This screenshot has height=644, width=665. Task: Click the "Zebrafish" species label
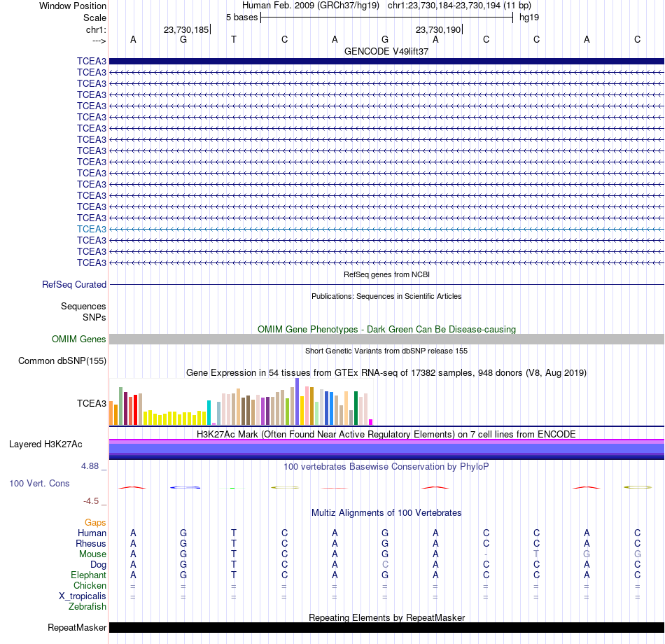(87, 607)
